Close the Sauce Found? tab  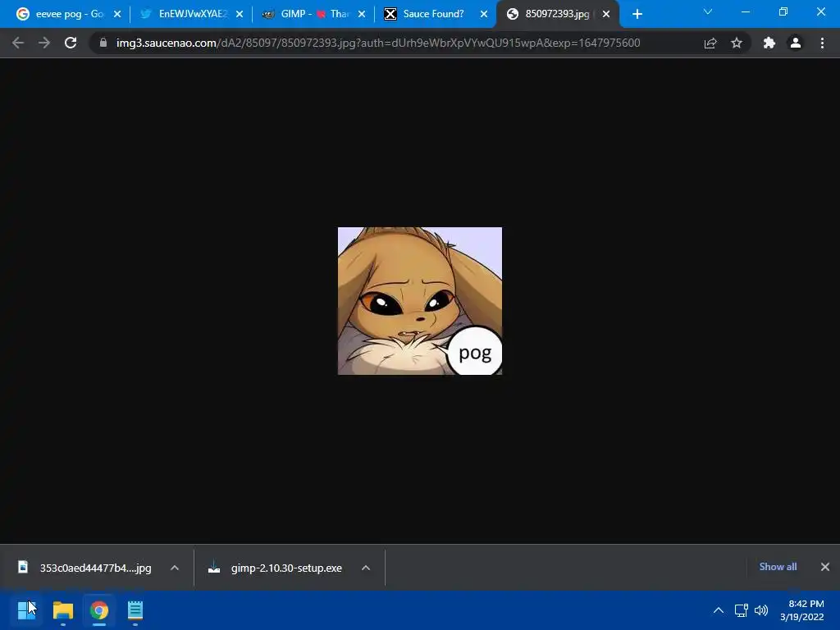[x=484, y=14]
